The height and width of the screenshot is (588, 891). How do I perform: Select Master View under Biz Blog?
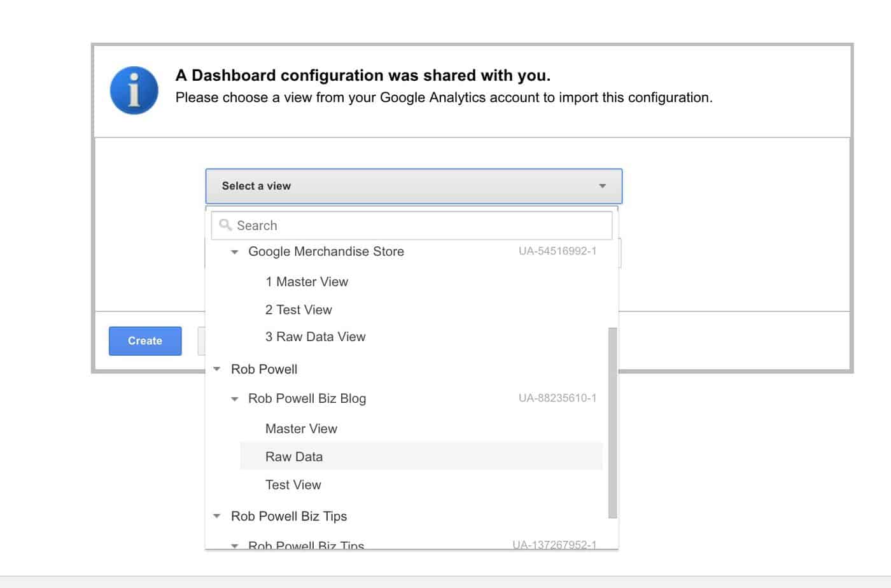coord(301,429)
